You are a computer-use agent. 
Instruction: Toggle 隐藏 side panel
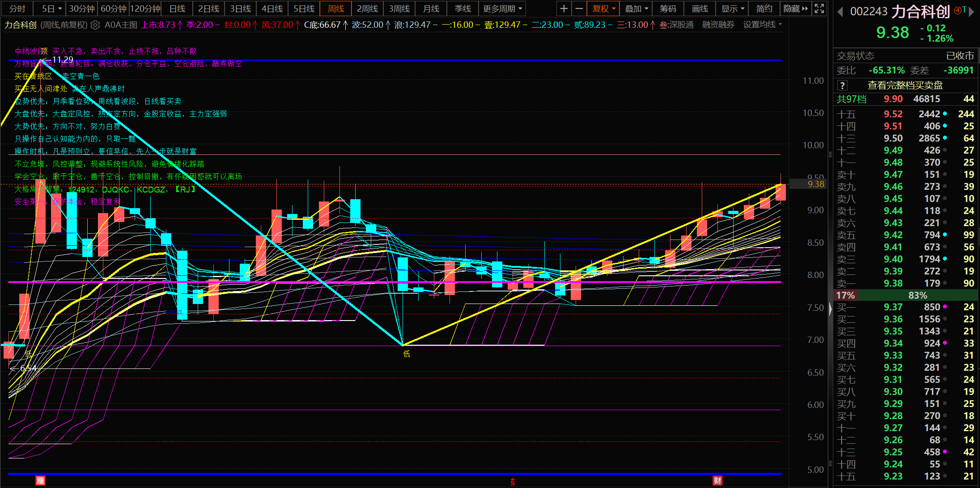tap(795, 9)
